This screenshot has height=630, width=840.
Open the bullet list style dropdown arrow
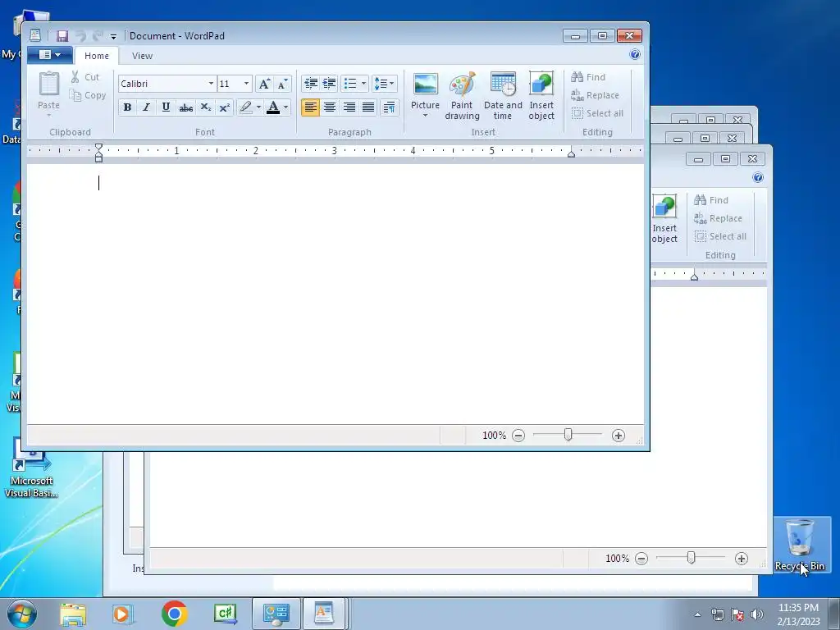pyautogui.click(x=363, y=84)
